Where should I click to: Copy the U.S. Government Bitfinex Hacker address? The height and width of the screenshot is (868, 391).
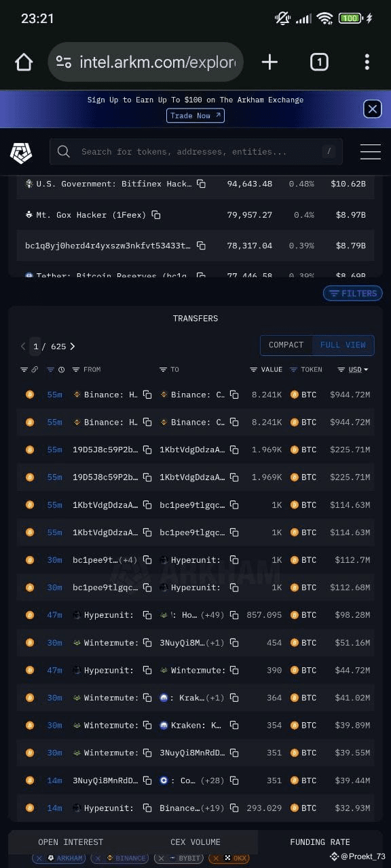coord(201,184)
